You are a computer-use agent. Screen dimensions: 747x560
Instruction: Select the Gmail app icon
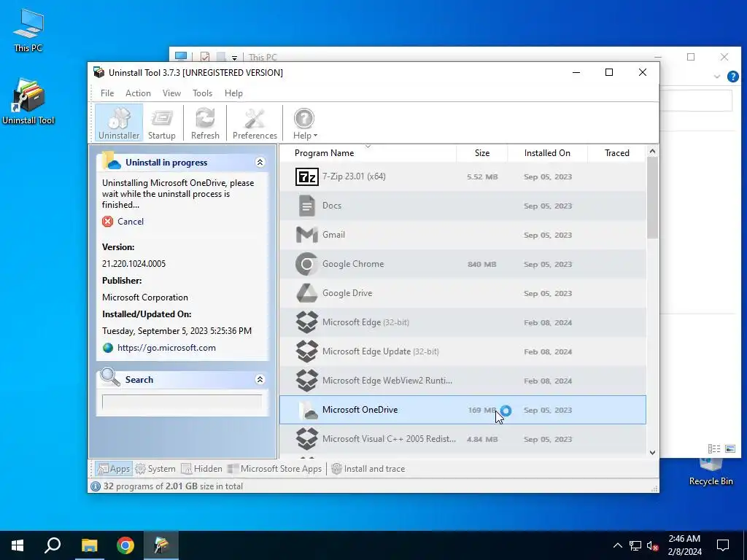[x=307, y=235]
